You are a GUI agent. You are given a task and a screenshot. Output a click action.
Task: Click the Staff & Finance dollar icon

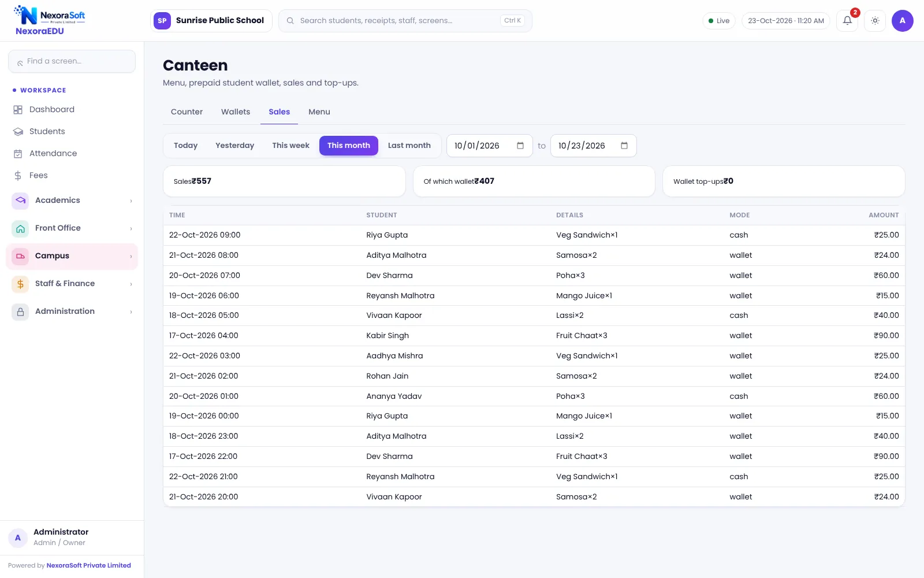pyautogui.click(x=20, y=284)
